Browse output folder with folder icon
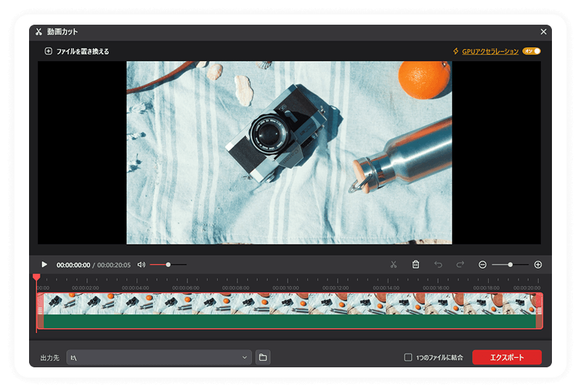Viewport: 581px width, 392px height. point(263,357)
